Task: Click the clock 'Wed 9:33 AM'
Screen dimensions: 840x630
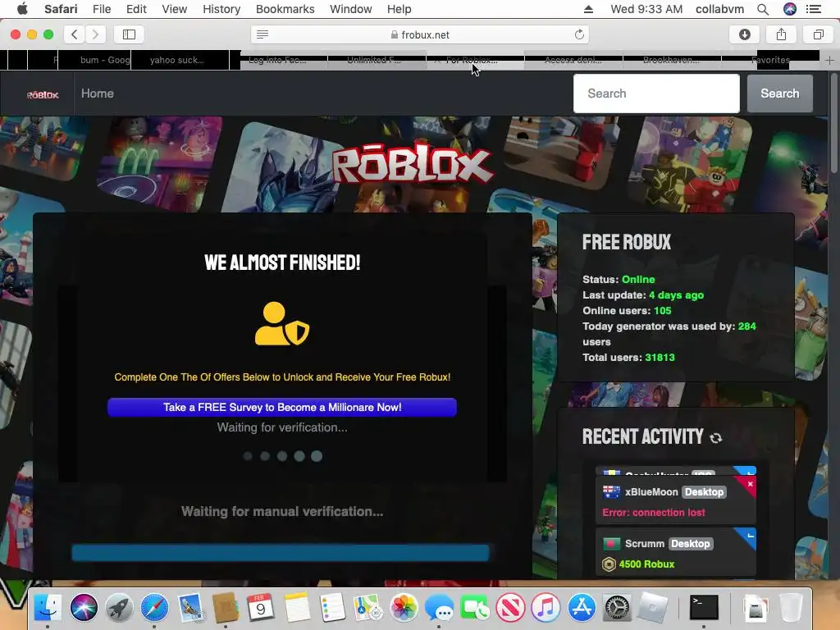Action: point(646,9)
